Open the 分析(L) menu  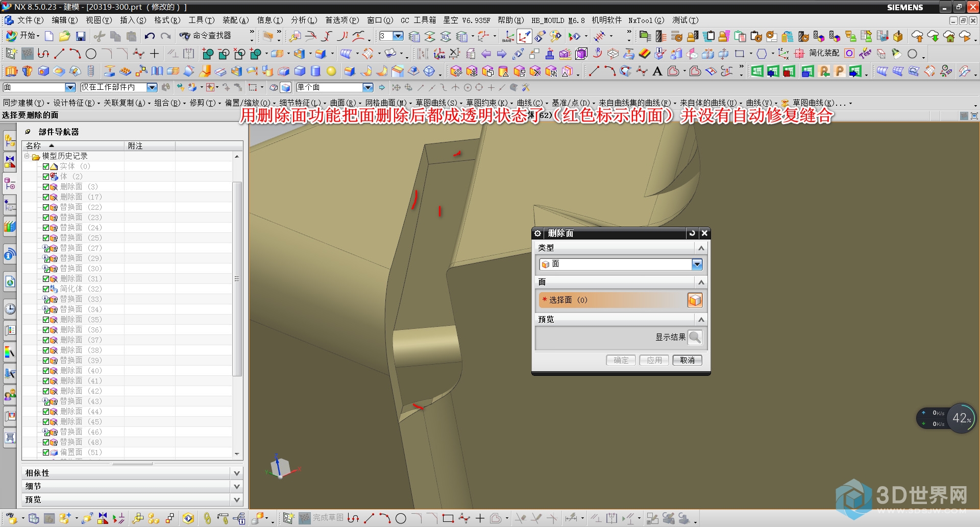click(304, 20)
